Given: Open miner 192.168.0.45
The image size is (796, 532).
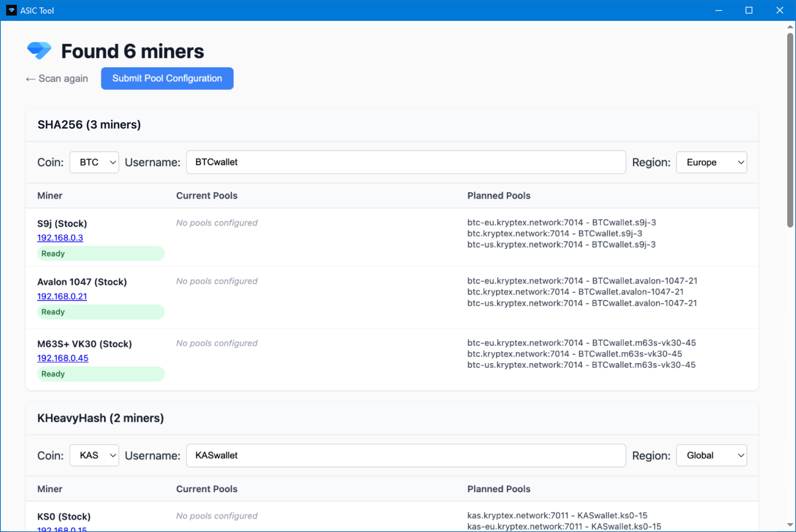Looking at the screenshot, I should pos(62,358).
